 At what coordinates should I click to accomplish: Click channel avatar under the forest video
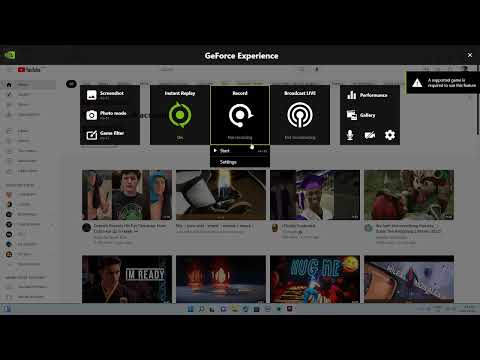point(368,228)
